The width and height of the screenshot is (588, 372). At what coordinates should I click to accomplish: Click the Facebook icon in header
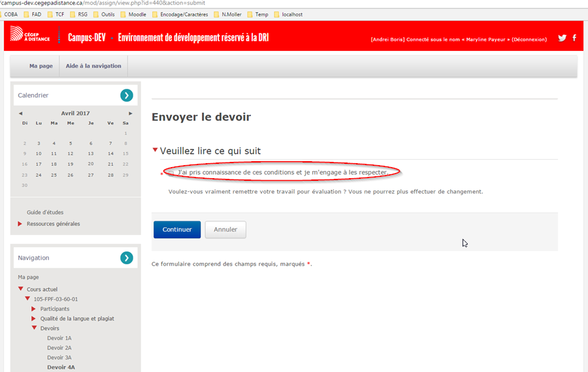(574, 38)
